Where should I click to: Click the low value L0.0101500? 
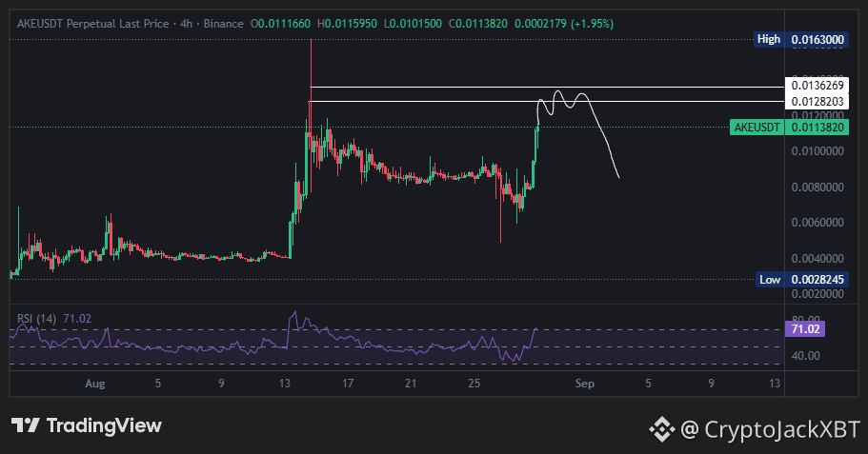413,24
